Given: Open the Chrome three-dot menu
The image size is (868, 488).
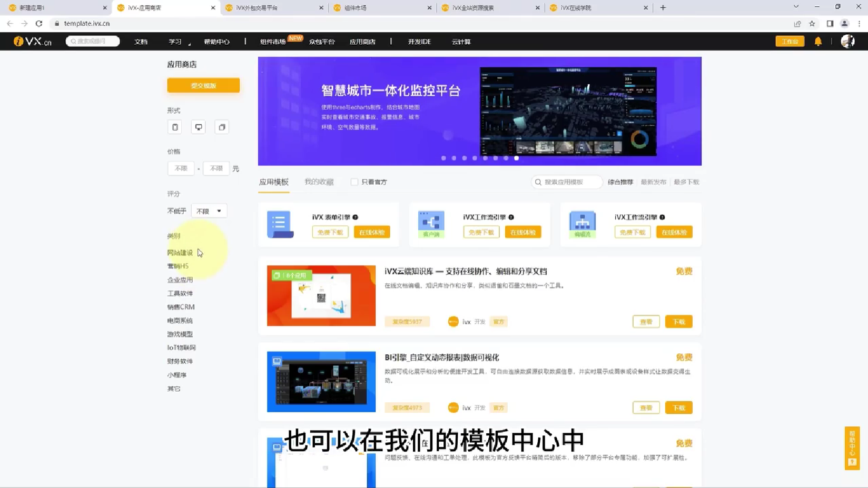Looking at the screenshot, I should (x=859, y=23).
